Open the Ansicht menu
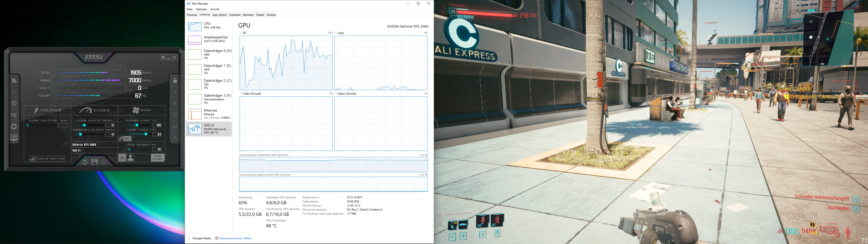The width and height of the screenshot is (868, 244). pos(215,9)
